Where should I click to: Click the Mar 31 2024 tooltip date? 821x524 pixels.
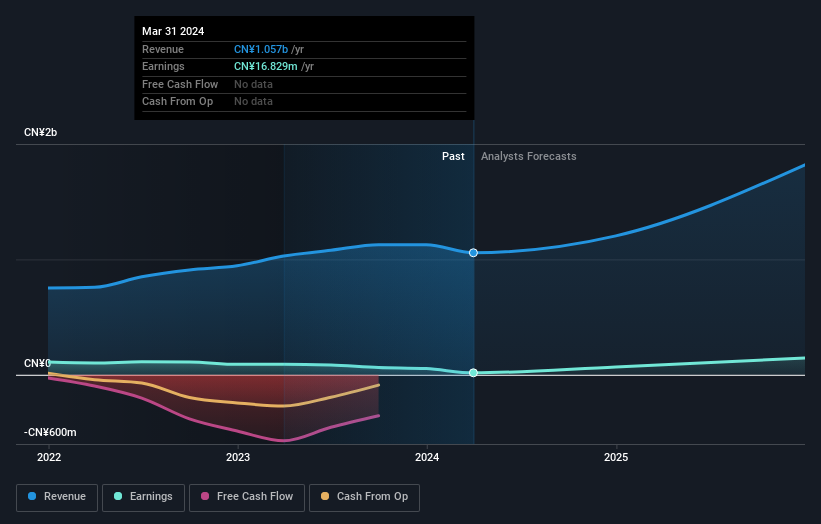[x=173, y=31]
